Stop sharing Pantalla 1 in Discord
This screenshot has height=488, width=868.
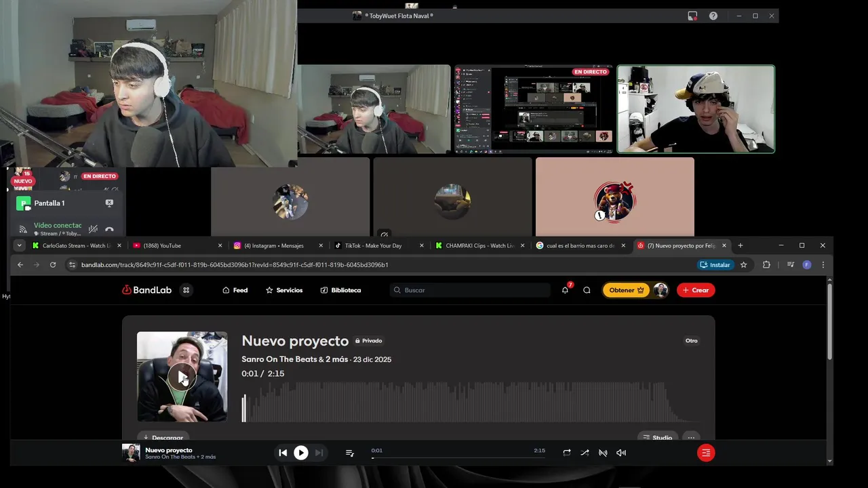109,203
